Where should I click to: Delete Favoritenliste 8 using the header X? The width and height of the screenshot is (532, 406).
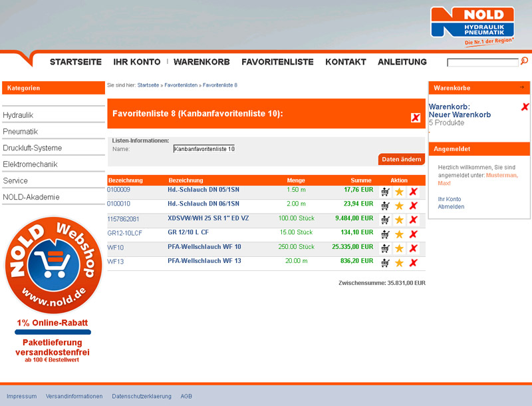(416, 117)
